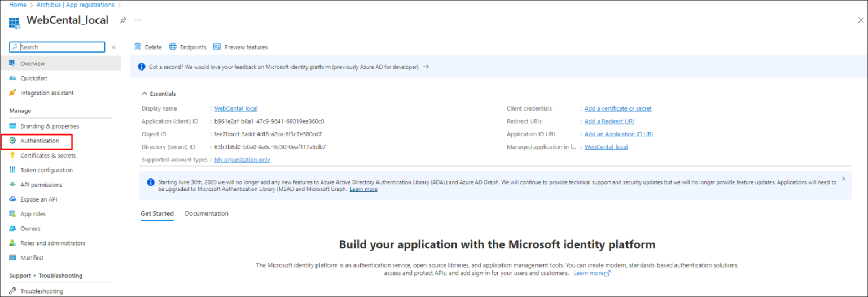Click the API permissions icon
This screenshot has width=868, height=297.
click(12, 185)
